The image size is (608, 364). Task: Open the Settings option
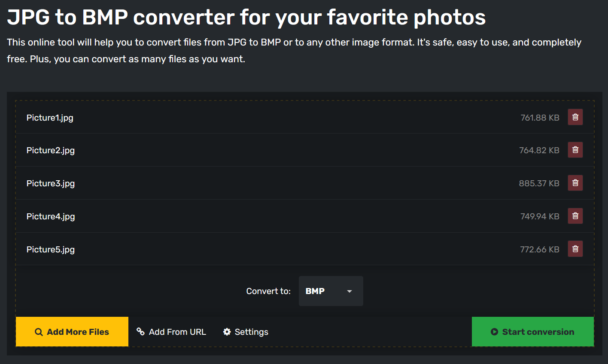[x=251, y=332]
